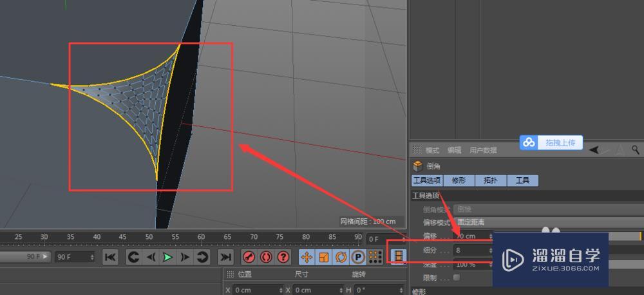Click the 位置 column header

pyautogui.click(x=244, y=274)
